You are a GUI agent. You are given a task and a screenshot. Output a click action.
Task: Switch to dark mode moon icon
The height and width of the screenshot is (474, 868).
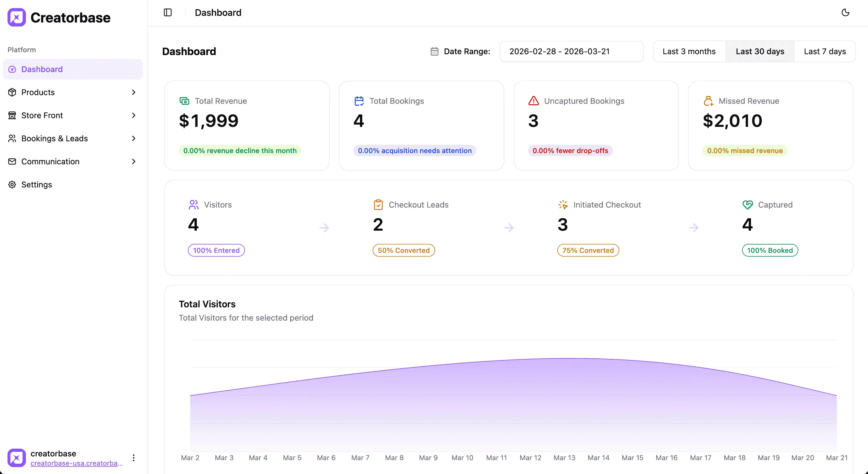[x=846, y=12]
